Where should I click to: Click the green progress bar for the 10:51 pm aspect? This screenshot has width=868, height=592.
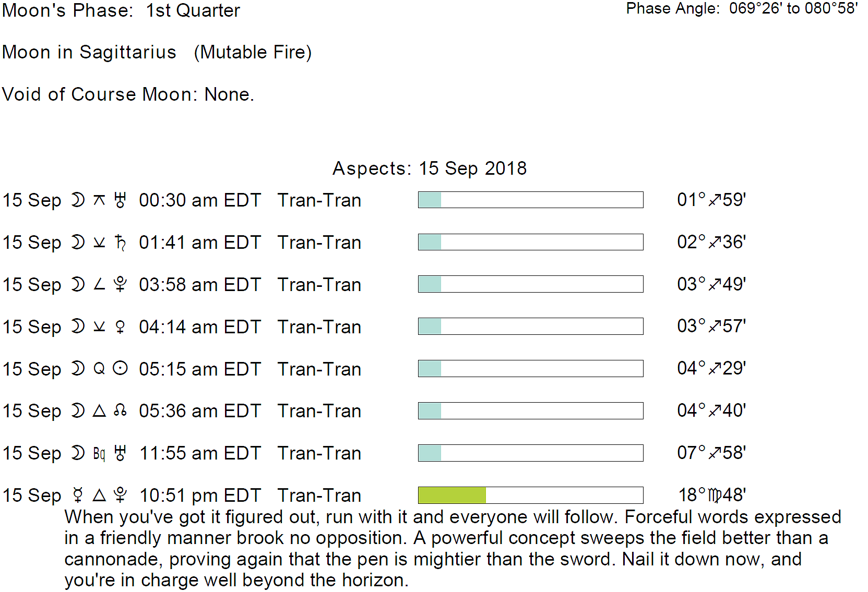(452, 495)
